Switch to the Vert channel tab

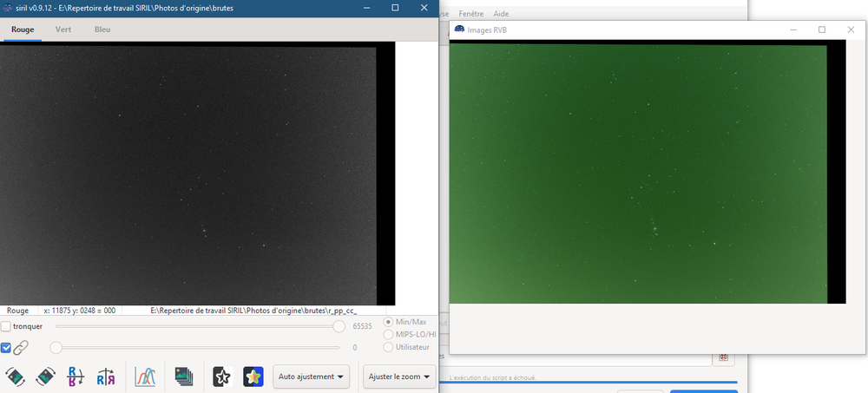[x=63, y=29]
